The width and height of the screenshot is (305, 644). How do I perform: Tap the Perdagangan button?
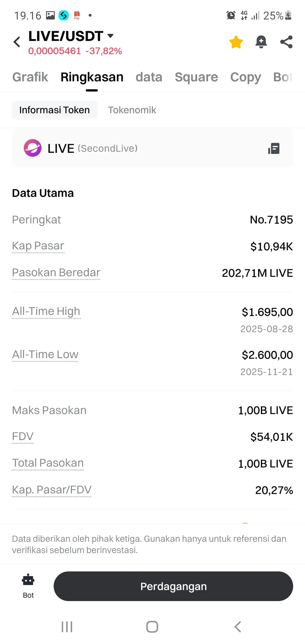[173, 586]
